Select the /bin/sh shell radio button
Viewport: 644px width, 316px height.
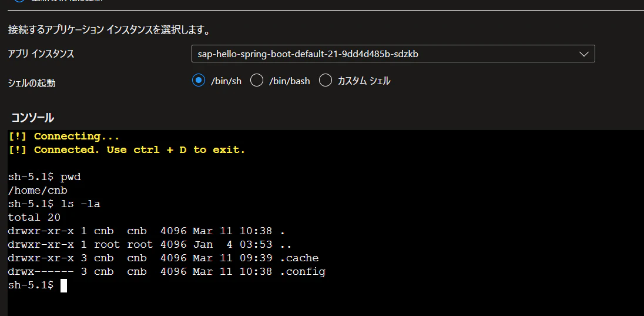pos(199,81)
